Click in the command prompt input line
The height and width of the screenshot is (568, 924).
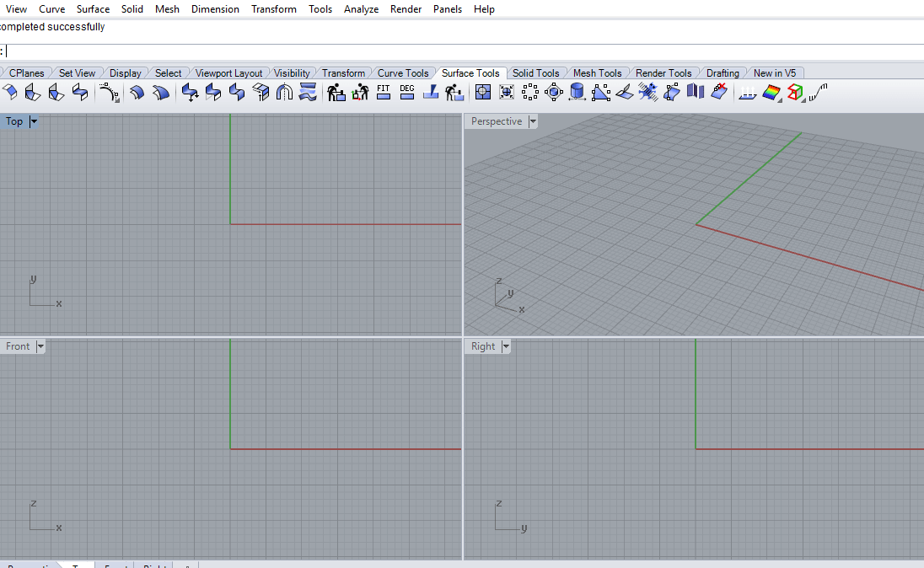click(462, 52)
